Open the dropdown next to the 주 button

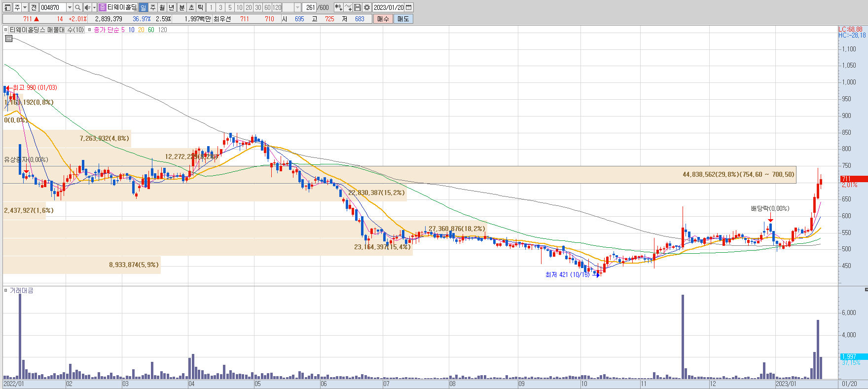click(x=25, y=7)
